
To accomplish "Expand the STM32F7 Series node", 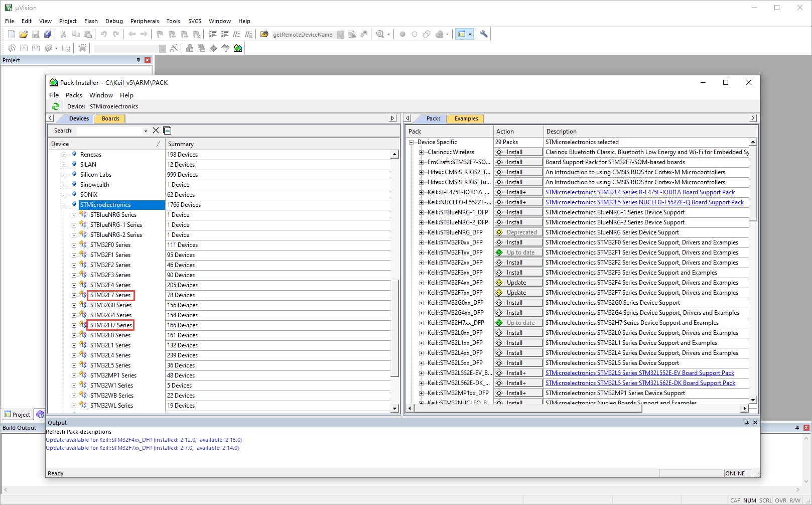I will [74, 295].
